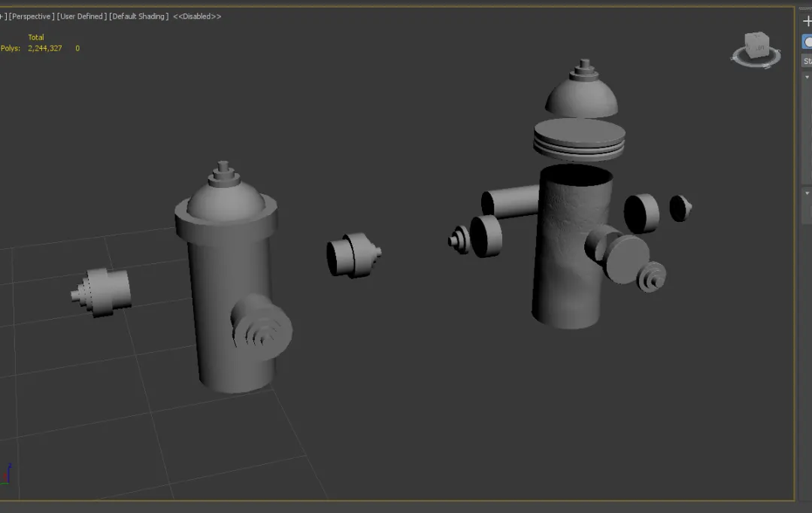Select the Geometry category button
This screenshot has width=812, height=513.
(x=808, y=42)
